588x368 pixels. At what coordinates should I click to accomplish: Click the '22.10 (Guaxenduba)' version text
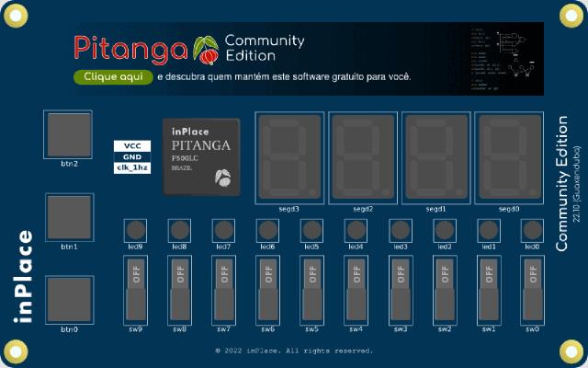pos(577,184)
